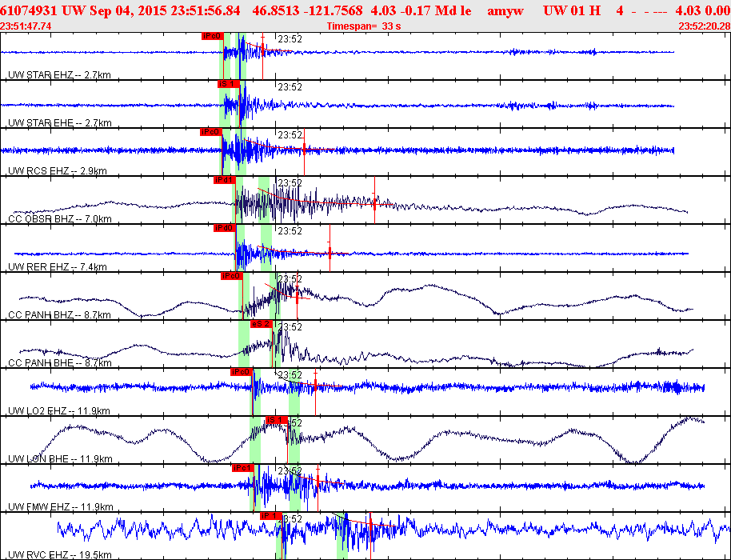Viewport: 731px width, 560px height.
Task: Select the iS 1 pick flag on LON BHE
Action: coord(277,420)
